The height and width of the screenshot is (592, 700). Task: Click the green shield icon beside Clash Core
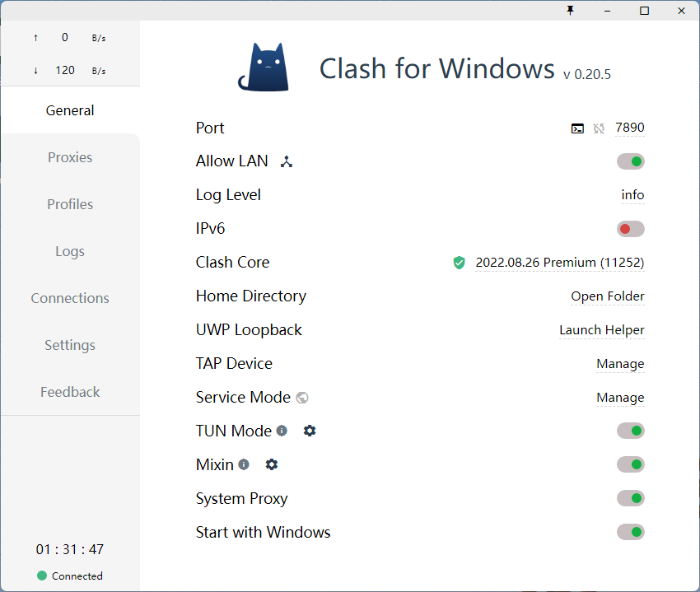460,263
